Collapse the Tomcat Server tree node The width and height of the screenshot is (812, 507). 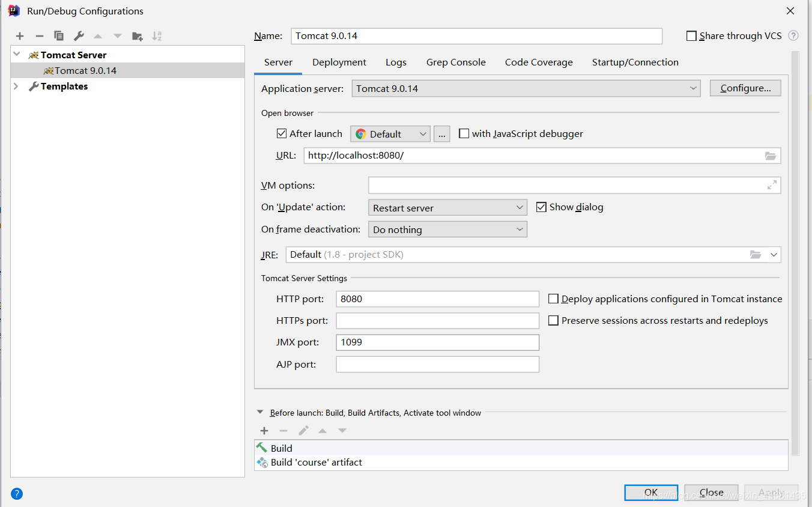click(x=17, y=55)
